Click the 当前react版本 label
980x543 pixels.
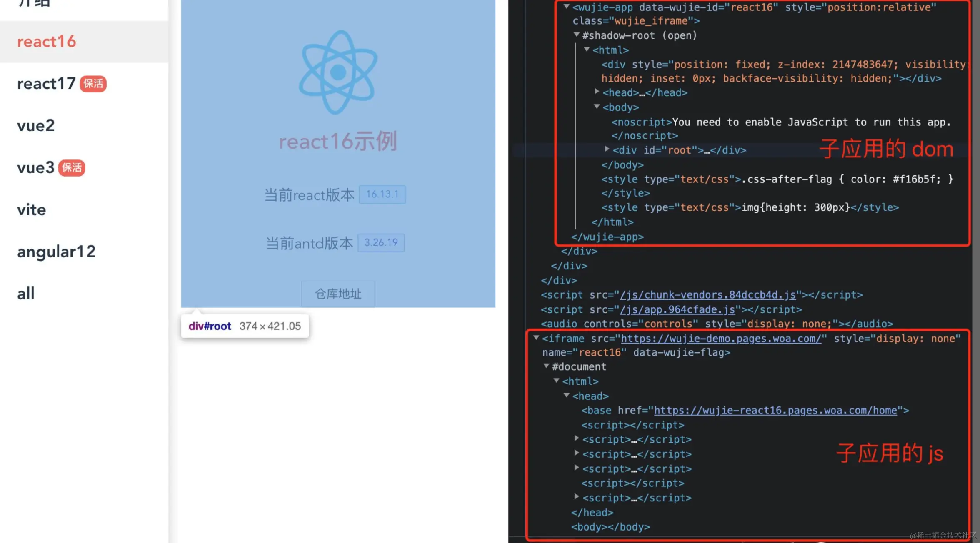tap(310, 194)
